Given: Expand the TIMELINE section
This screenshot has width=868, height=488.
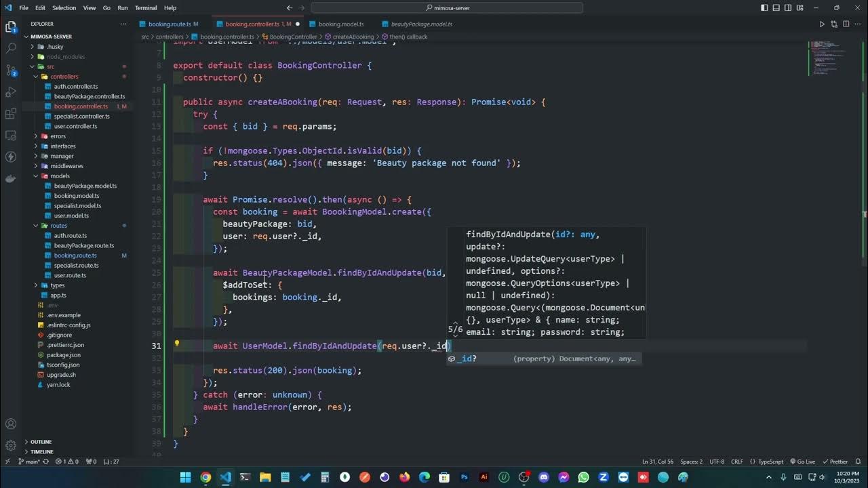Looking at the screenshot, I should pos(41,451).
